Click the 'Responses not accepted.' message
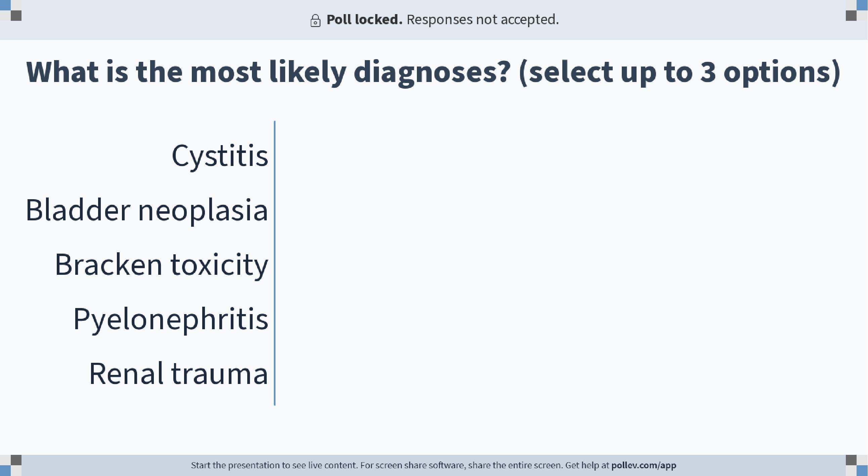Image resolution: width=868 pixels, height=476 pixels. coord(483,19)
